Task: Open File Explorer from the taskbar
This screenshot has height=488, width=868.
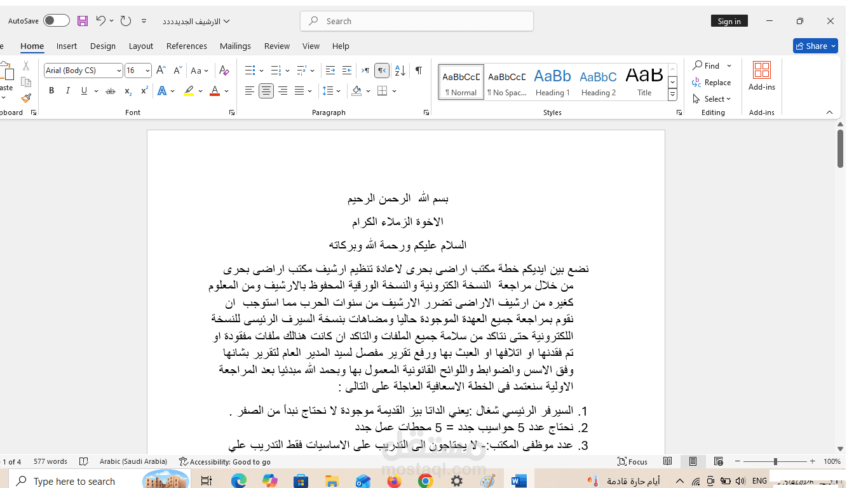Action: point(332,481)
